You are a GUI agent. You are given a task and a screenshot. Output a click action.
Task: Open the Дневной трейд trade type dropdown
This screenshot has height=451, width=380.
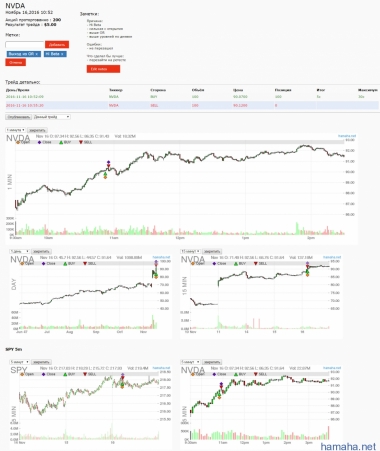[x=52, y=117]
